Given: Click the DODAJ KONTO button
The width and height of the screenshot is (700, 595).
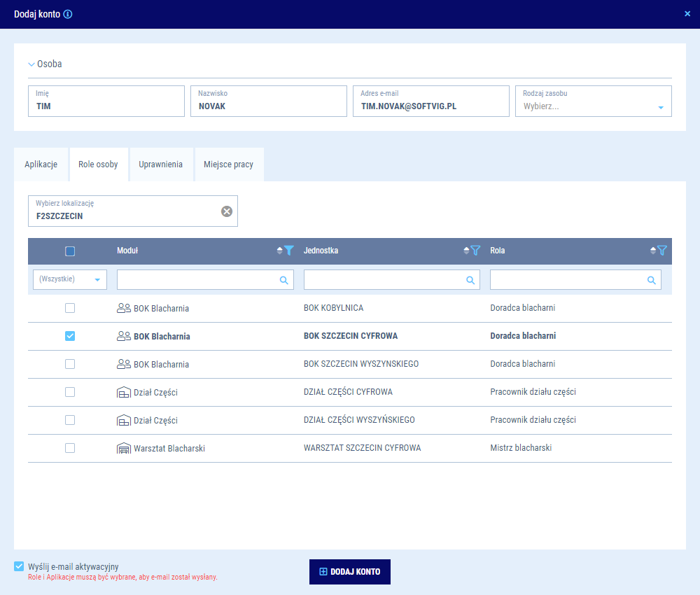Looking at the screenshot, I should (349, 571).
